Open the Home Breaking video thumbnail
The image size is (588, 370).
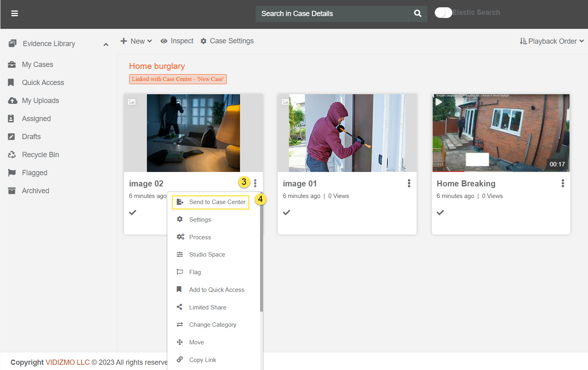(501, 133)
